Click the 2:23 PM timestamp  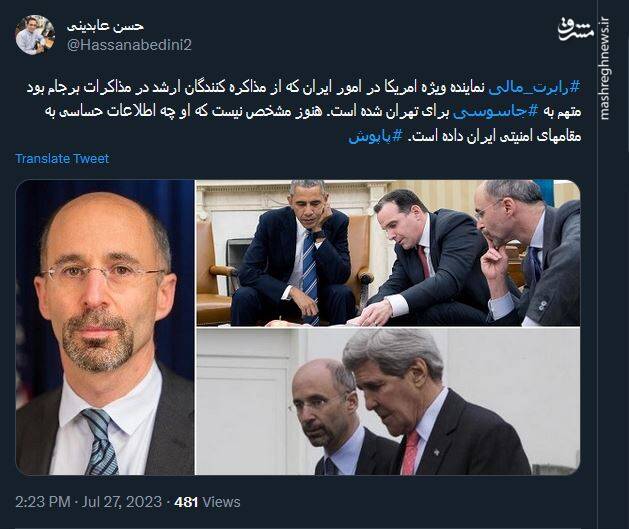click(x=43, y=502)
